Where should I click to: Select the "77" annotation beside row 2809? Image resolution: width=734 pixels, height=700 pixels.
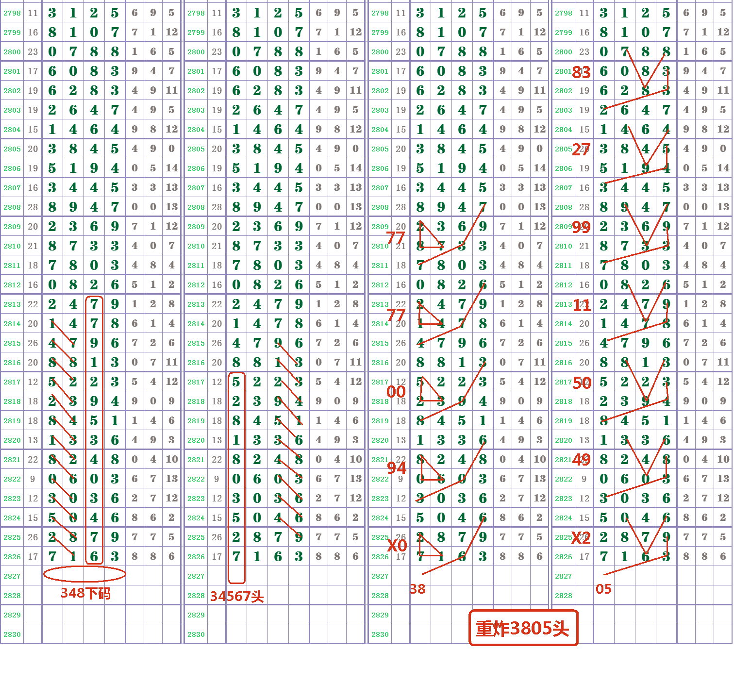pos(396,236)
